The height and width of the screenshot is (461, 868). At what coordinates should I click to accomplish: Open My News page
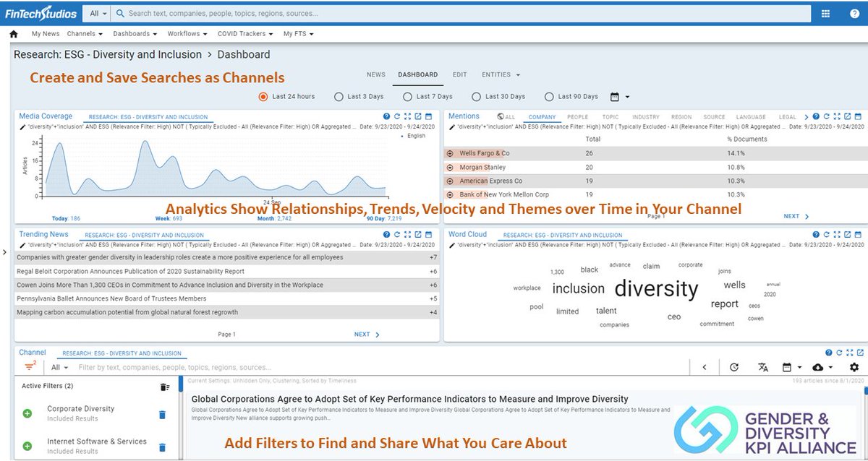[x=46, y=34]
